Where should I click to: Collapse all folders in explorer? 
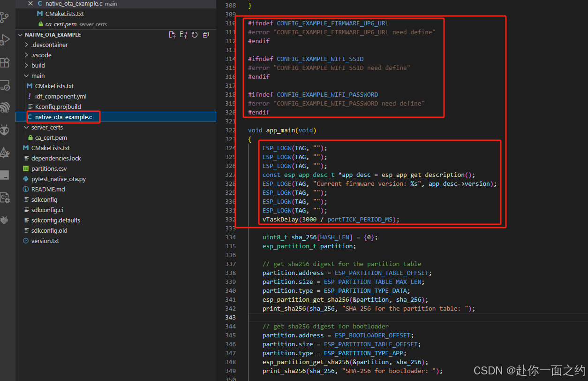click(205, 35)
